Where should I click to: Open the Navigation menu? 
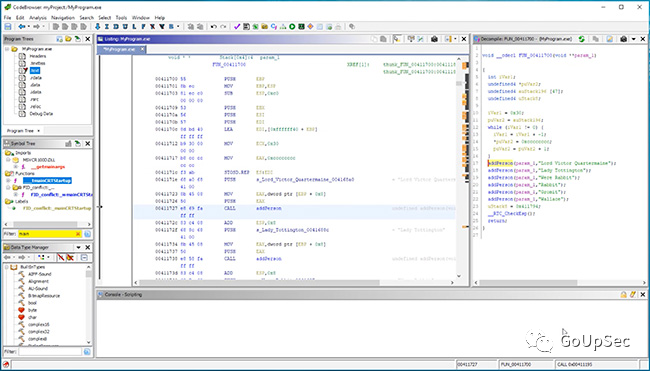coord(63,18)
